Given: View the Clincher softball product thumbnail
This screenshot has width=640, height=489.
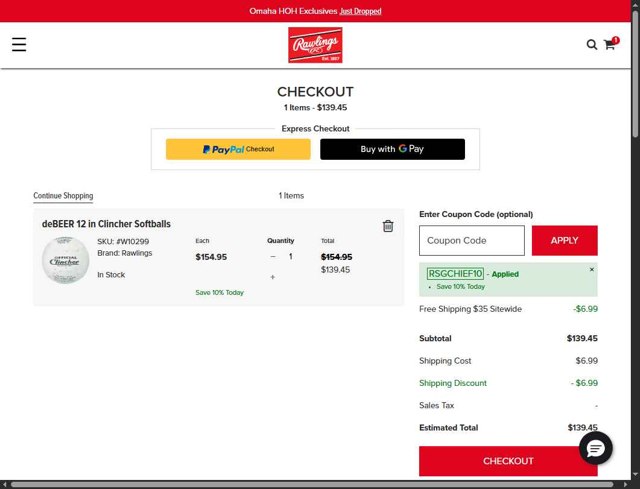Looking at the screenshot, I should click(x=65, y=260).
